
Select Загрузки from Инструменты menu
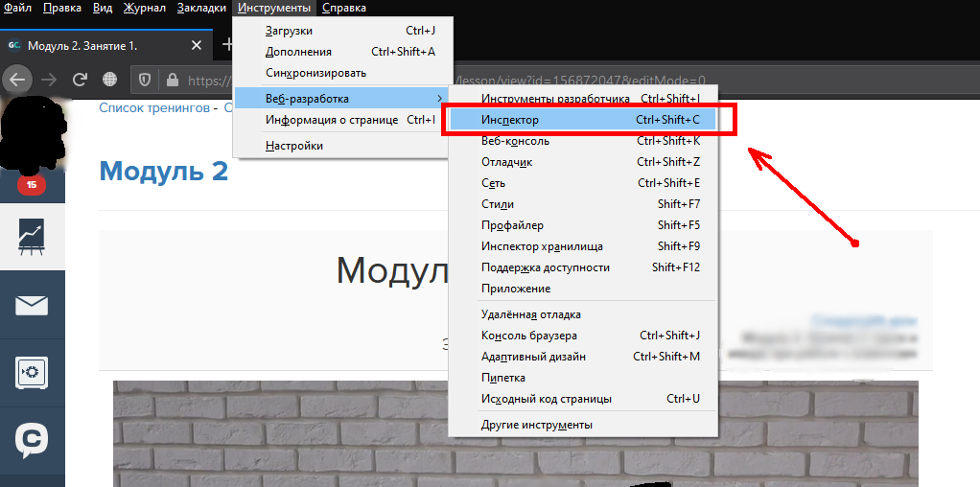coord(342,31)
